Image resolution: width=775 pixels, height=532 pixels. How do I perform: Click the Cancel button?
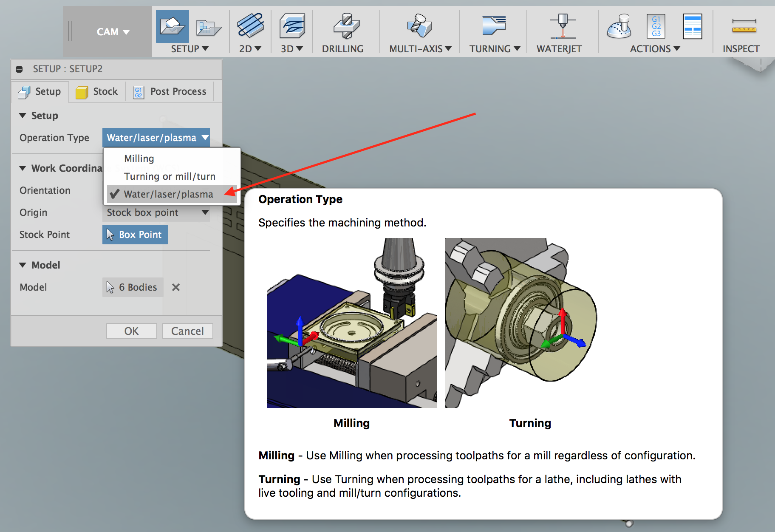coord(187,331)
